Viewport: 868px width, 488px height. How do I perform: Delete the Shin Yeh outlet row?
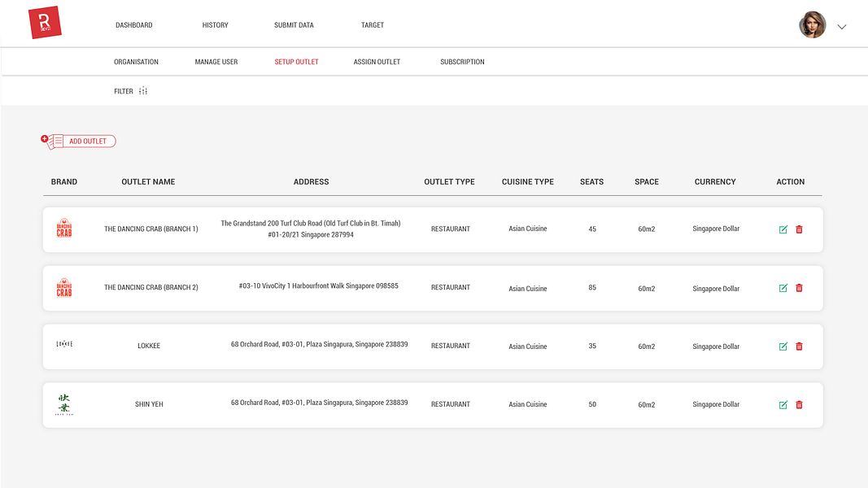(799, 405)
